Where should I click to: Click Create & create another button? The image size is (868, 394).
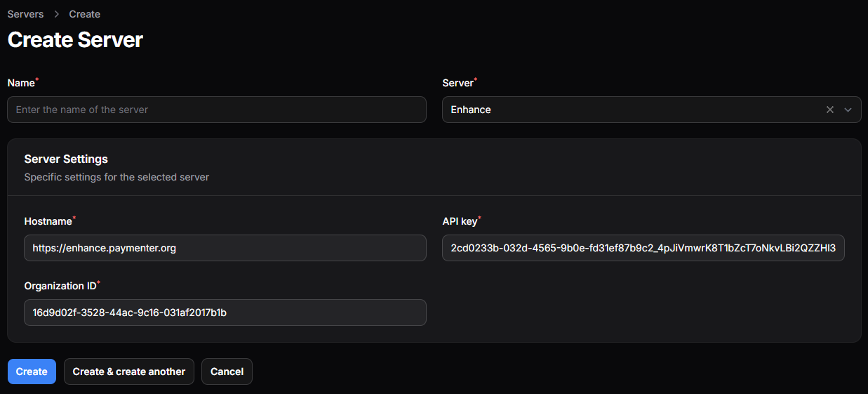pyautogui.click(x=129, y=372)
